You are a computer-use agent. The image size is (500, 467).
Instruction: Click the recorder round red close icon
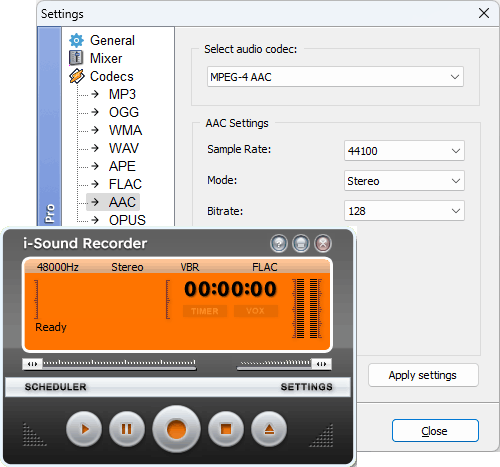pyautogui.click(x=323, y=244)
